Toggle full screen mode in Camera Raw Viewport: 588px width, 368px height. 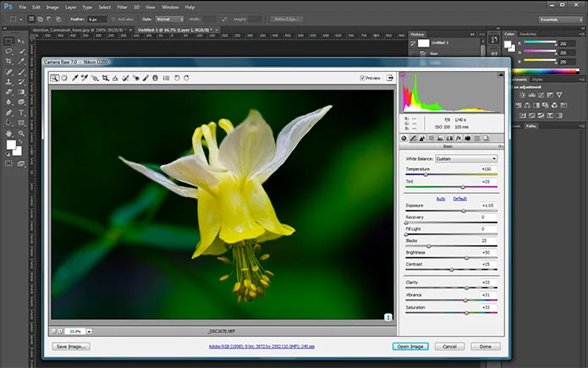[x=390, y=77]
